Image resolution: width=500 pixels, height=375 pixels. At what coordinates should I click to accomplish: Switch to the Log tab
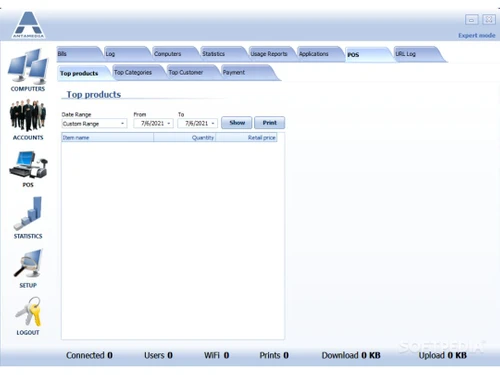tap(127, 54)
